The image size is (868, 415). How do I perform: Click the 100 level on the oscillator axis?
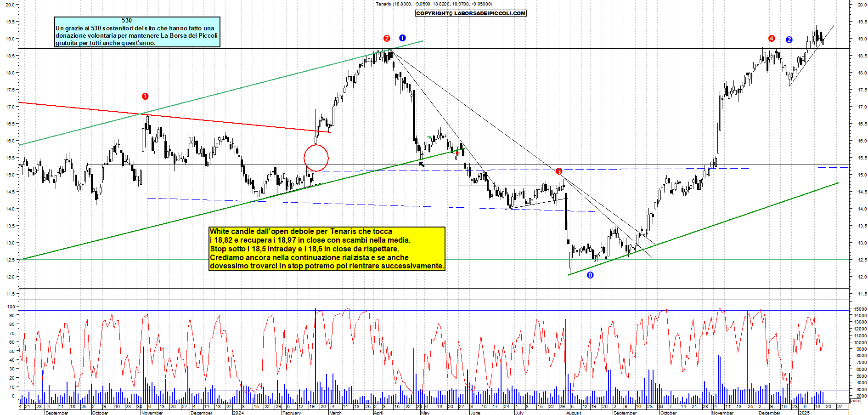11,307
